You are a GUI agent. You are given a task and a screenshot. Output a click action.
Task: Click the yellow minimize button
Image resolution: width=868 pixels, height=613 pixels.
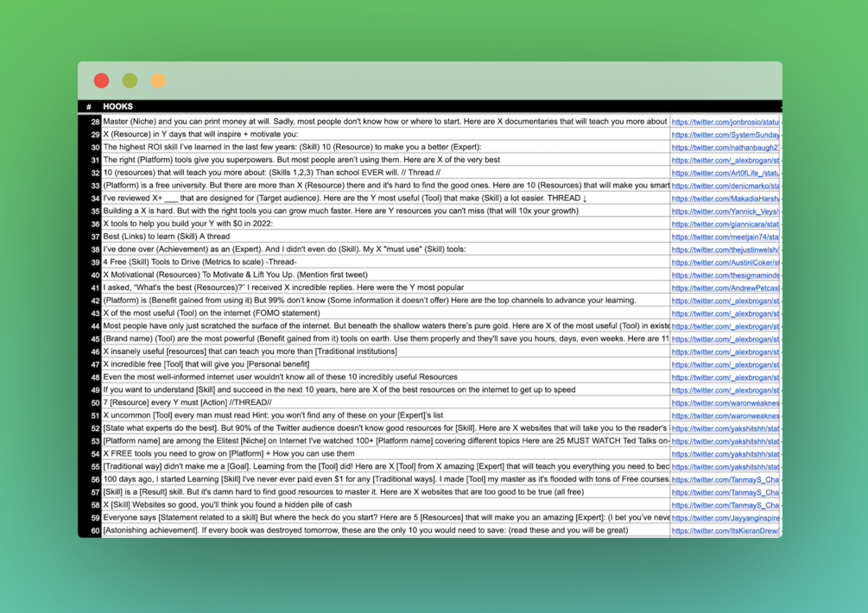click(158, 79)
